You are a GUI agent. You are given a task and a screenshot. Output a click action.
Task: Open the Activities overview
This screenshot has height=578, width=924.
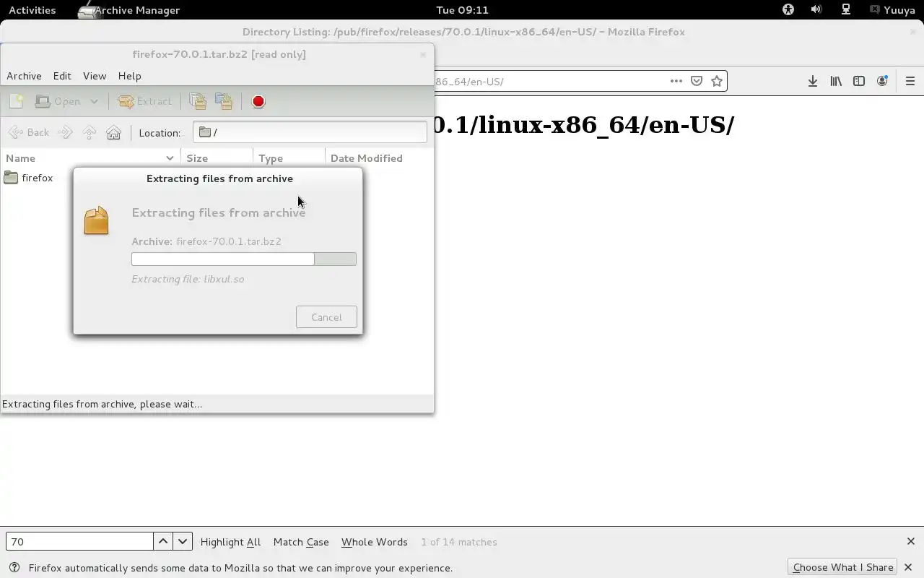[x=32, y=10]
